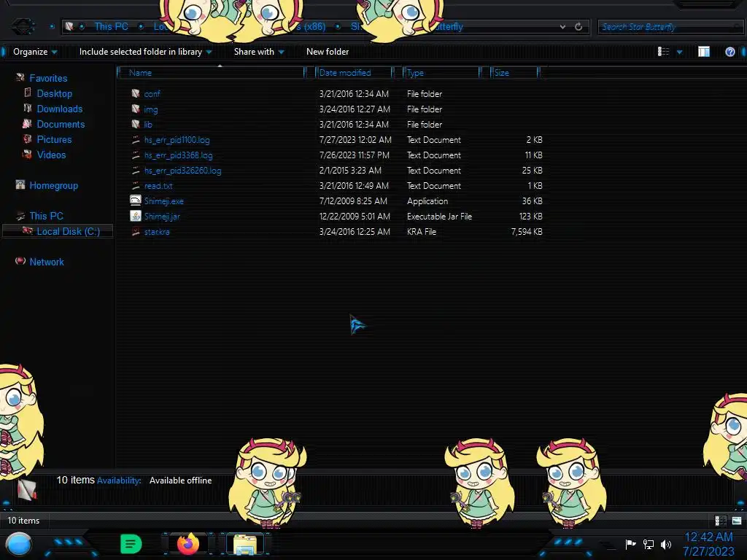
Task: Click KRA File type text
Action: tap(421, 231)
